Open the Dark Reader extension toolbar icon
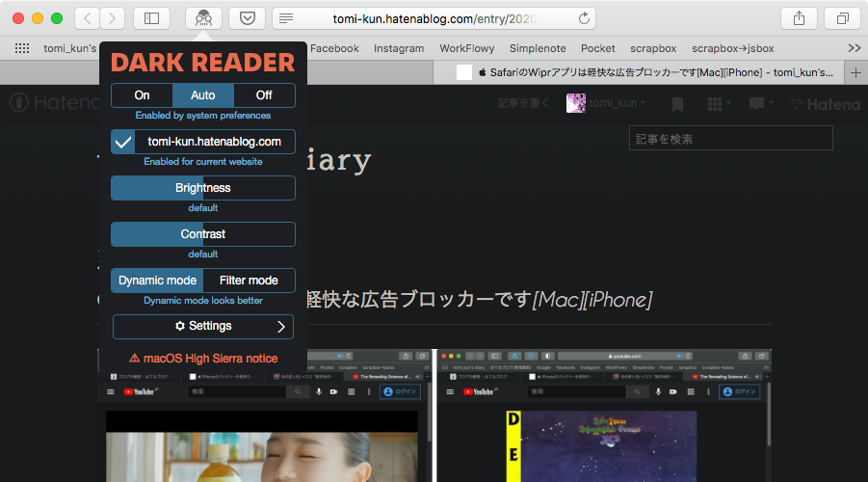The width and height of the screenshot is (868, 482). [203, 18]
